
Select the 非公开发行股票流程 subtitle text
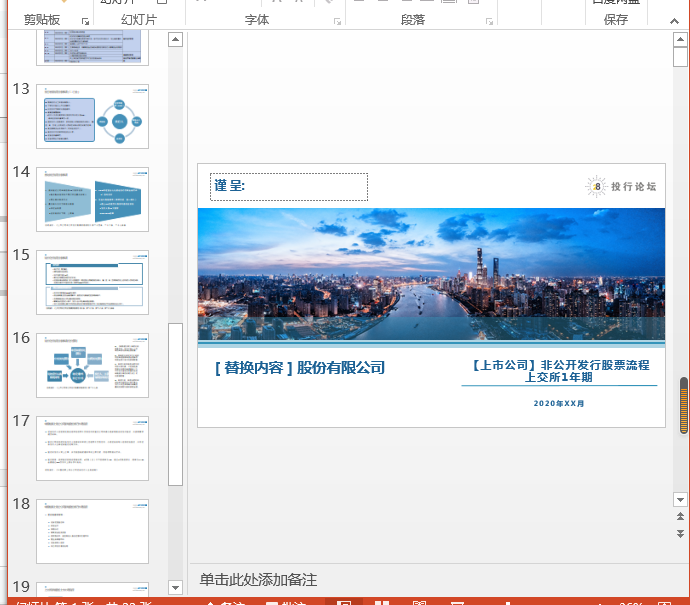click(x=560, y=371)
